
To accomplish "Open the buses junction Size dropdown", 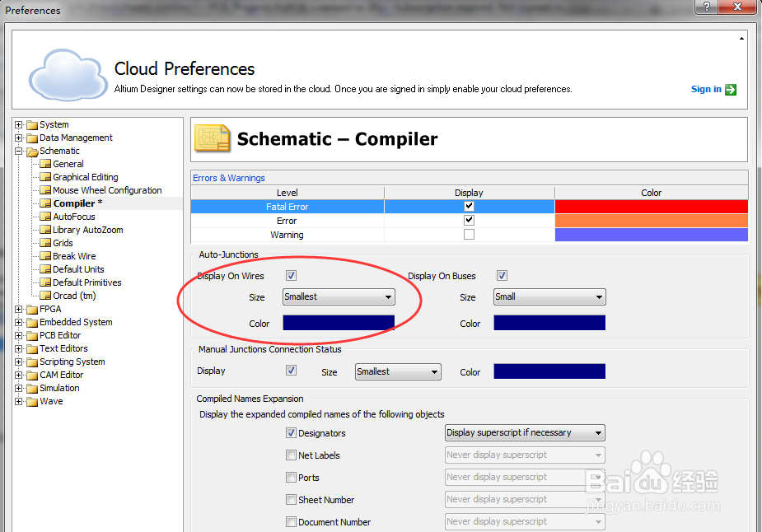I will (549, 296).
